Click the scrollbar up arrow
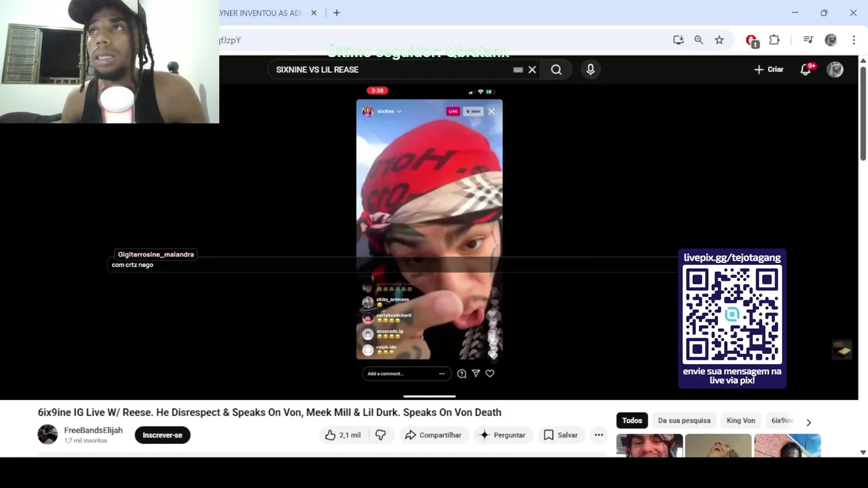Viewport: 868px width, 488px height. coord(863,60)
